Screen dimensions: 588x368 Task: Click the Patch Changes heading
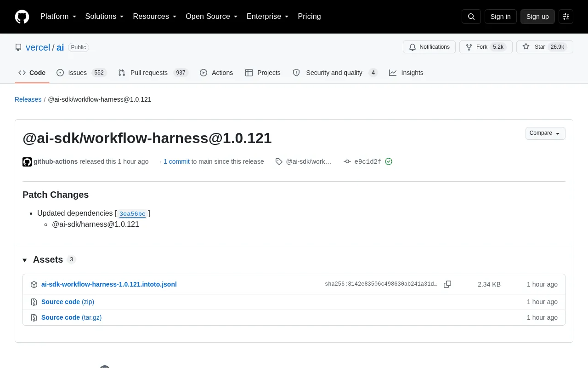click(x=56, y=195)
